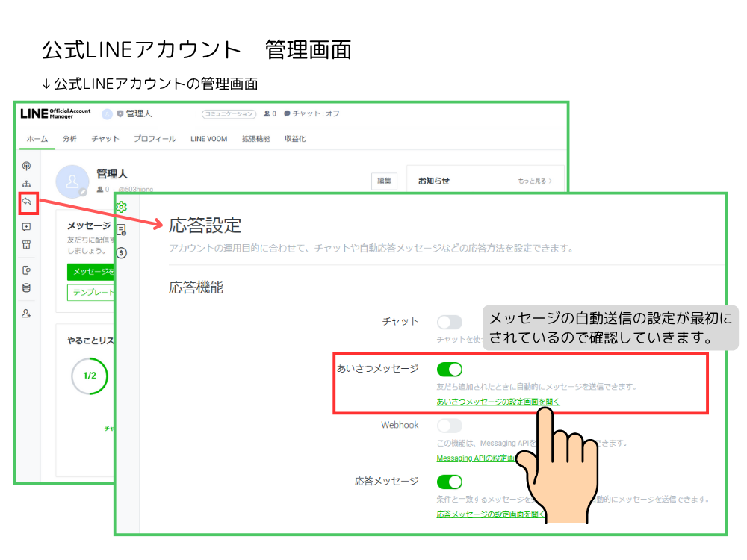Click the rich message plus icon in sidebar
The height and width of the screenshot is (560, 747).
point(27,227)
